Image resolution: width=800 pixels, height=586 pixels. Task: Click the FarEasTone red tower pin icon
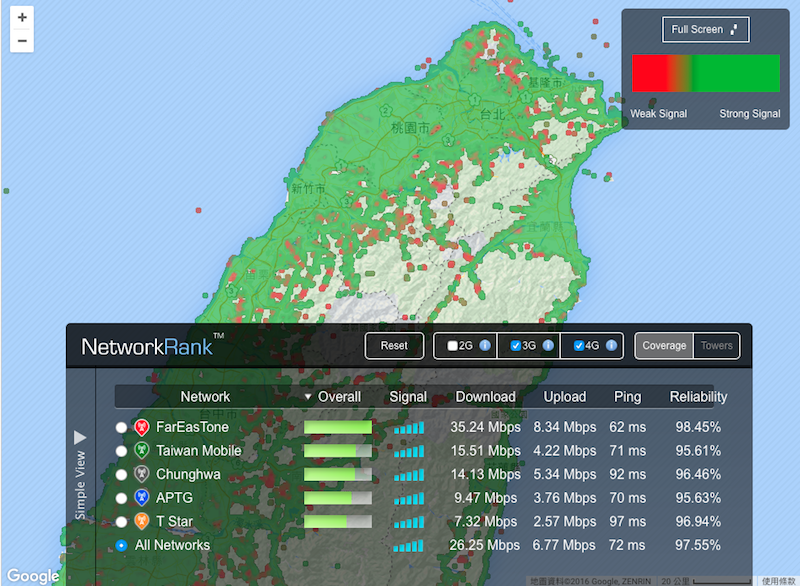point(141,427)
